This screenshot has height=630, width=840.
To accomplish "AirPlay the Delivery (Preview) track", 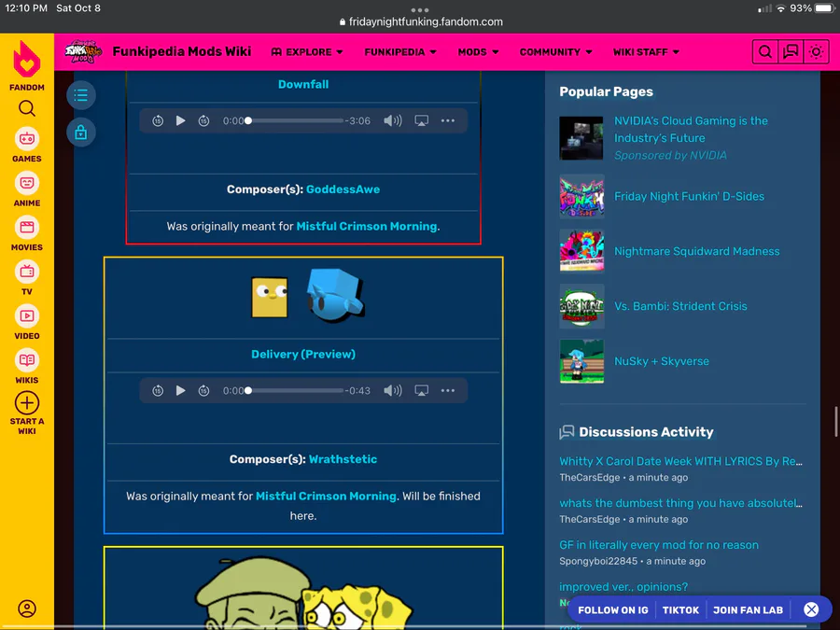I will click(422, 390).
